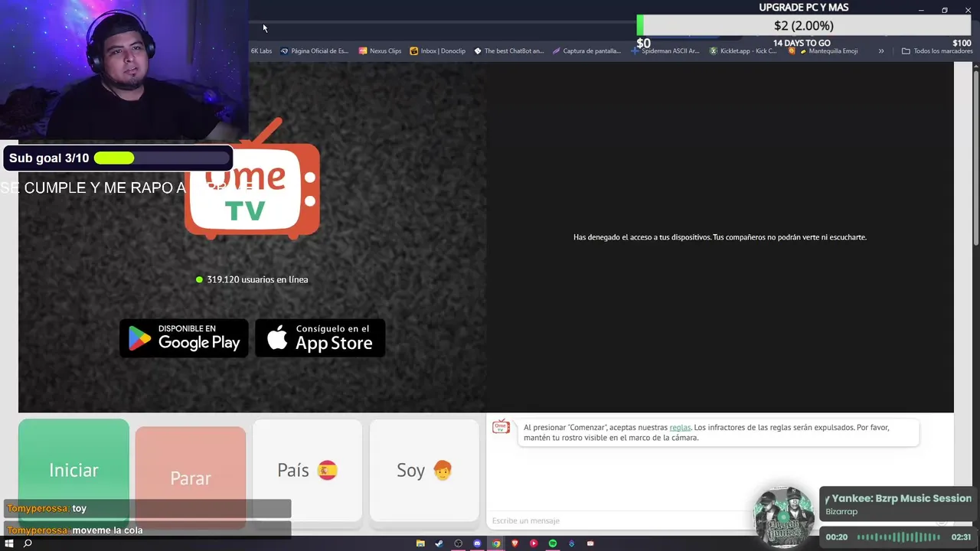Image resolution: width=980 pixels, height=551 pixels.
Task: Click the Ome TV avatar in chat
Action: tap(501, 426)
